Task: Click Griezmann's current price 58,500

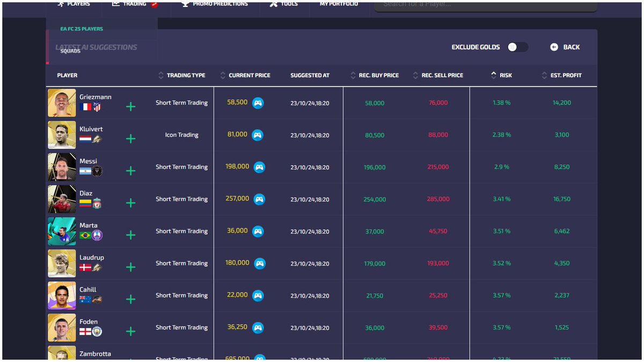Action: click(237, 102)
